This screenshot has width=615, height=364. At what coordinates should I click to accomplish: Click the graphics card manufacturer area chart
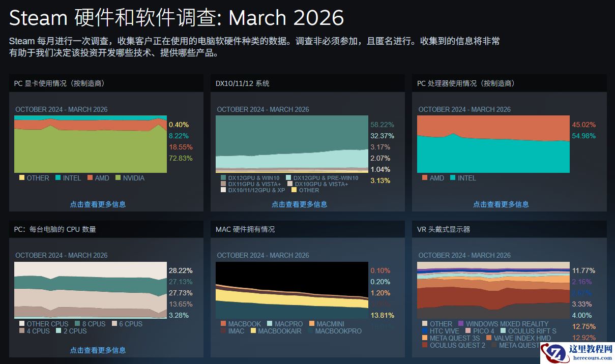coord(91,144)
